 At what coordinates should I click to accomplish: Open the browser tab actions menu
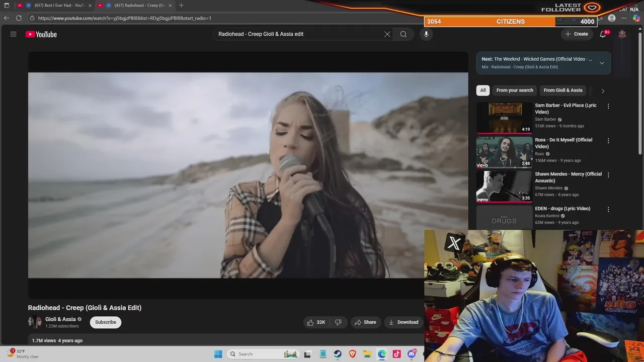tap(7, 6)
